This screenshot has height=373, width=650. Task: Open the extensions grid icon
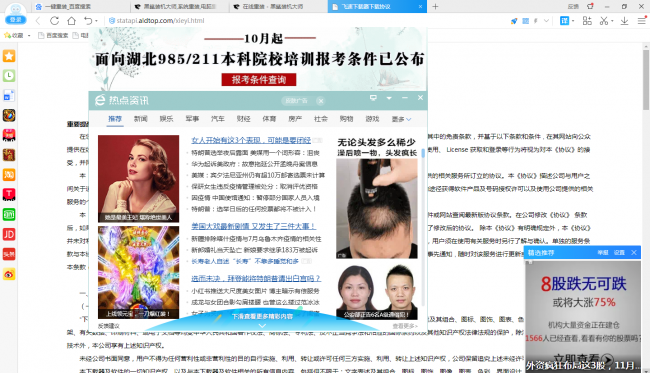tap(587, 21)
